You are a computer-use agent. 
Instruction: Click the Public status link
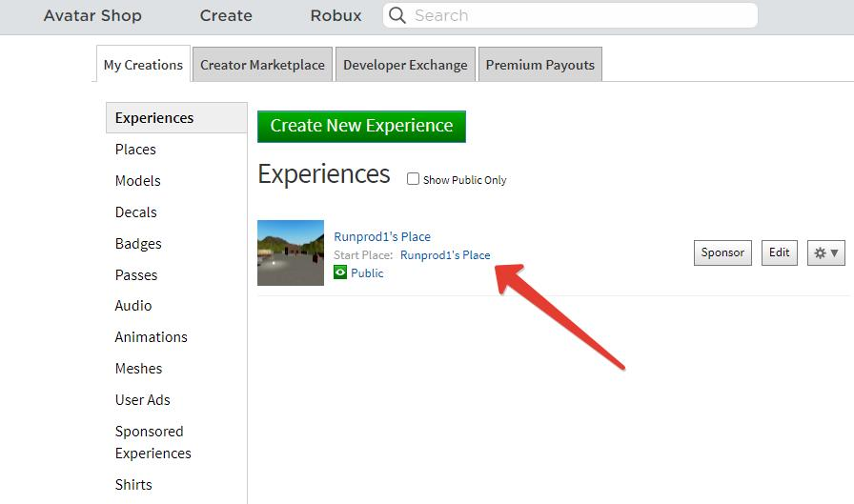(367, 272)
